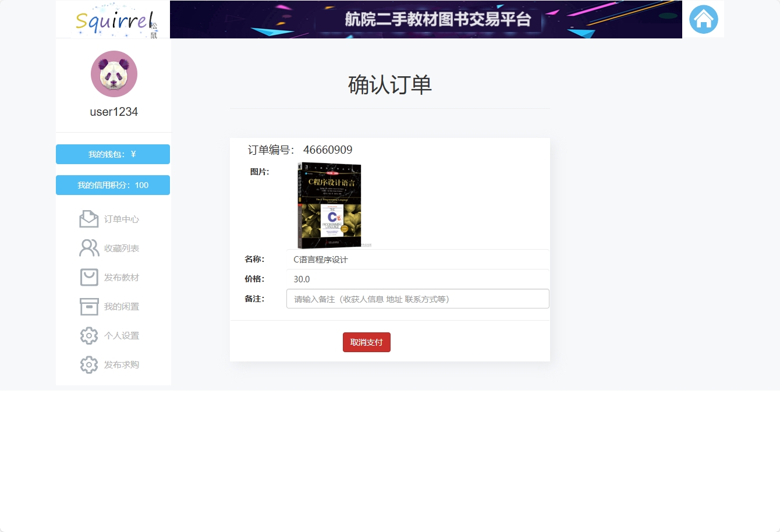Click the banner 航院二手教材图书交易平台
Image resolution: width=780 pixels, height=532 pixels.
pos(426,19)
